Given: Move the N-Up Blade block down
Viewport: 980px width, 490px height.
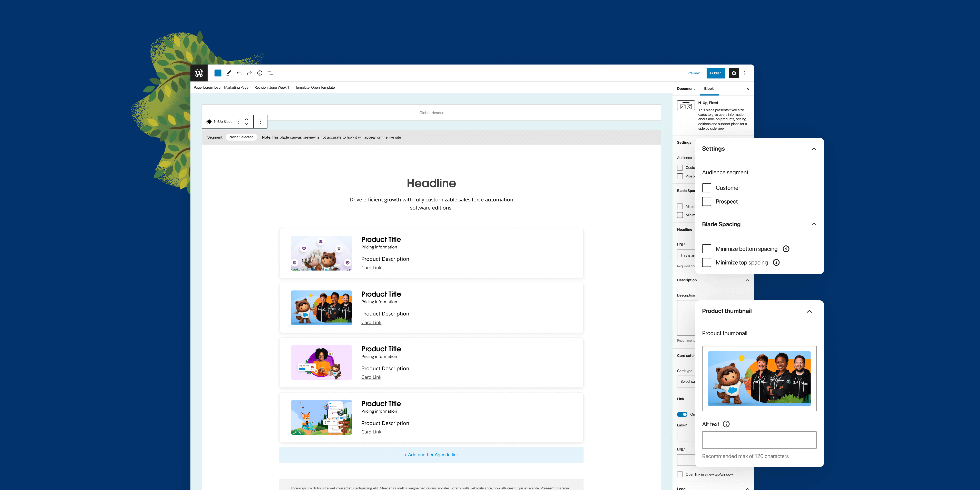Looking at the screenshot, I should (x=246, y=124).
